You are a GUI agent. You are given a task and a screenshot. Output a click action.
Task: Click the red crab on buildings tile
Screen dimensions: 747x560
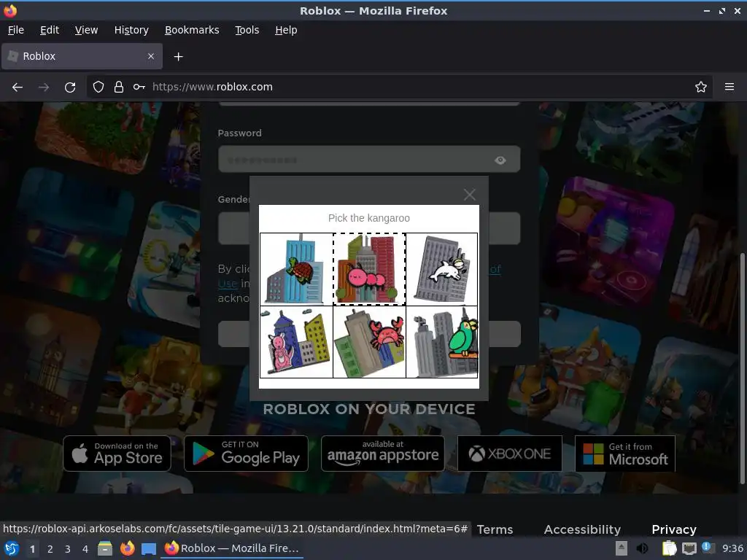[369, 342]
